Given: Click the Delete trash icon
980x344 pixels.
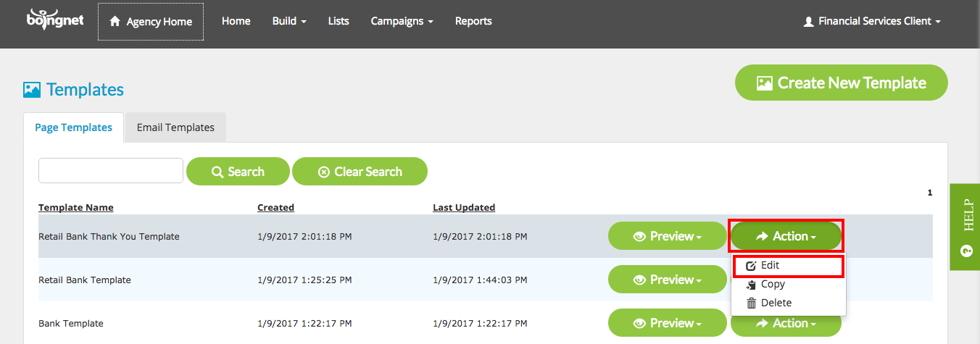Looking at the screenshot, I should (x=751, y=303).
